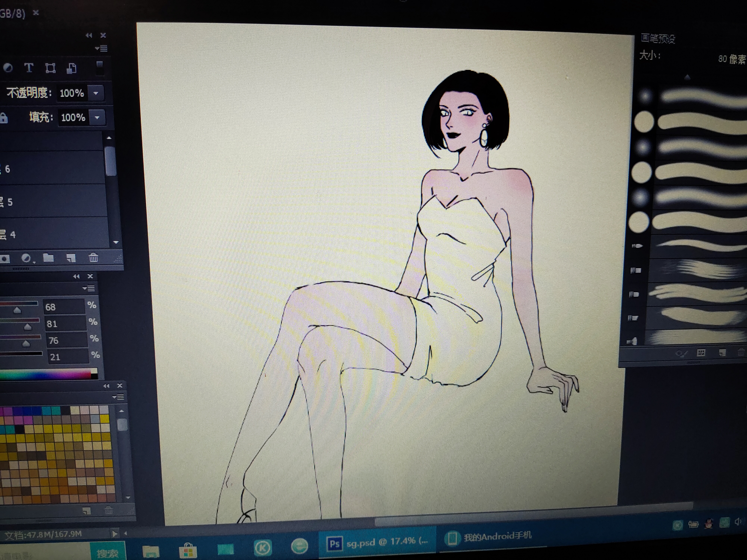Create a new group with folder icon
Viewport: 747px width, 560px height.
tap(49, 258)
